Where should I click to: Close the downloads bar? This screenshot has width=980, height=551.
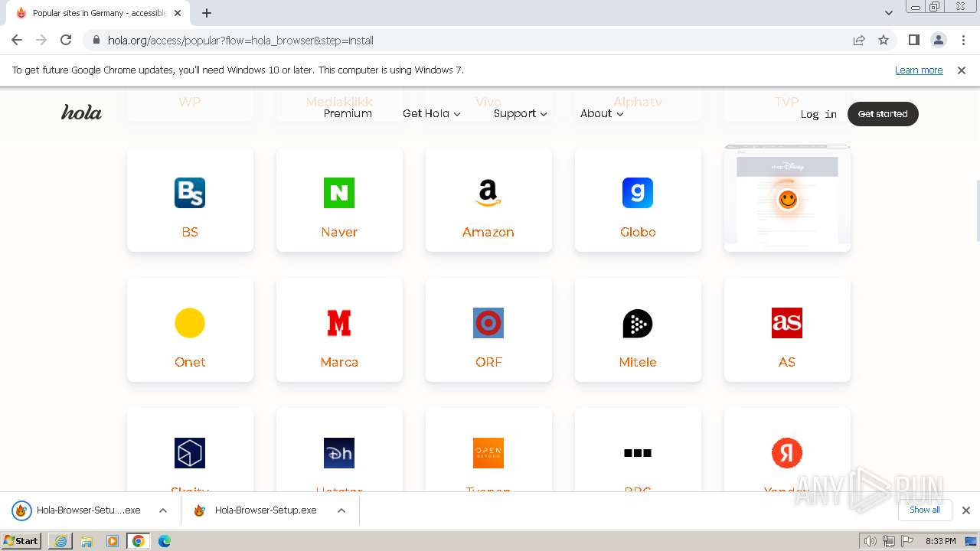click(966, 510)
